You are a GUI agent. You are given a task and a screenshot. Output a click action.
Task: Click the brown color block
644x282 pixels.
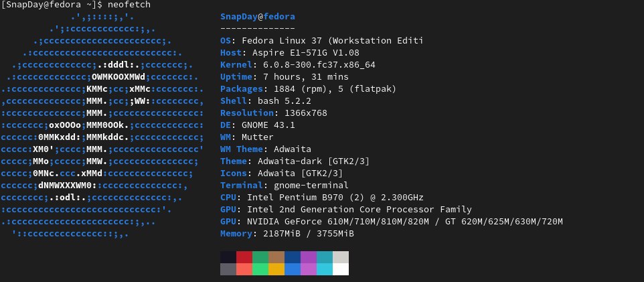pos(276,257)
